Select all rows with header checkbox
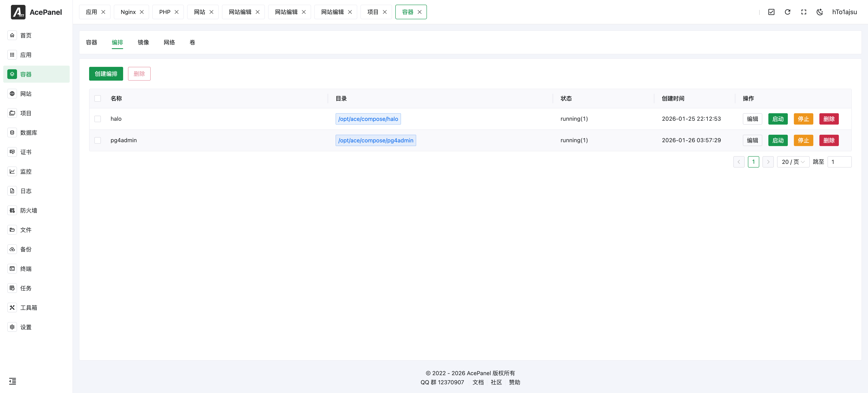 98,98
